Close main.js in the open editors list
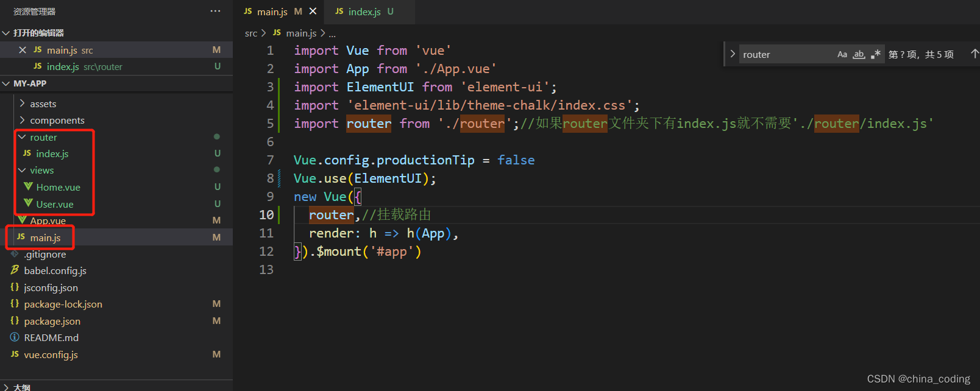The height and width of the screenshot is (391, 980). tap(23, 50)
